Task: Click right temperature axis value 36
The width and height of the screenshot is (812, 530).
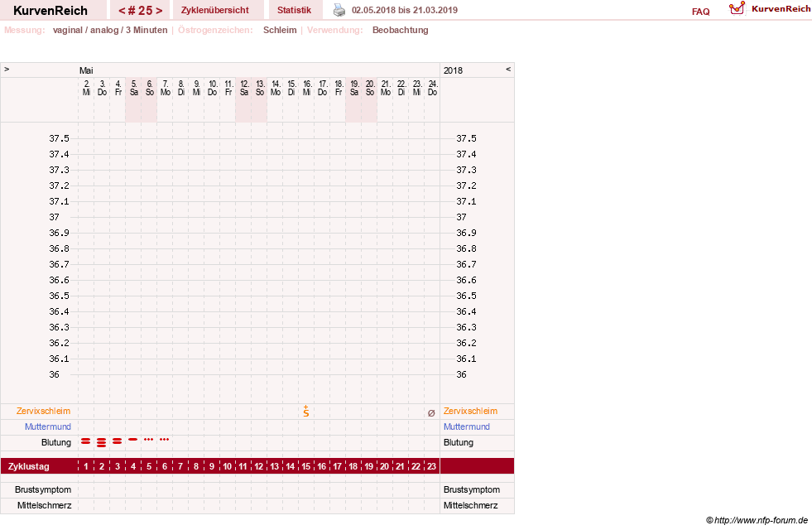Action: coord(461,374)
